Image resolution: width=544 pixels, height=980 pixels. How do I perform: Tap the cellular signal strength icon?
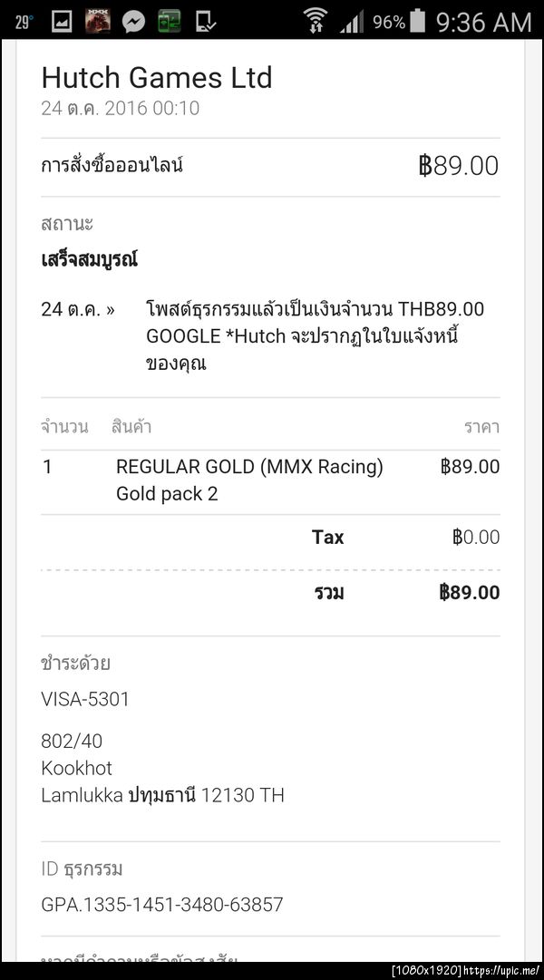[x=352, y=20]
